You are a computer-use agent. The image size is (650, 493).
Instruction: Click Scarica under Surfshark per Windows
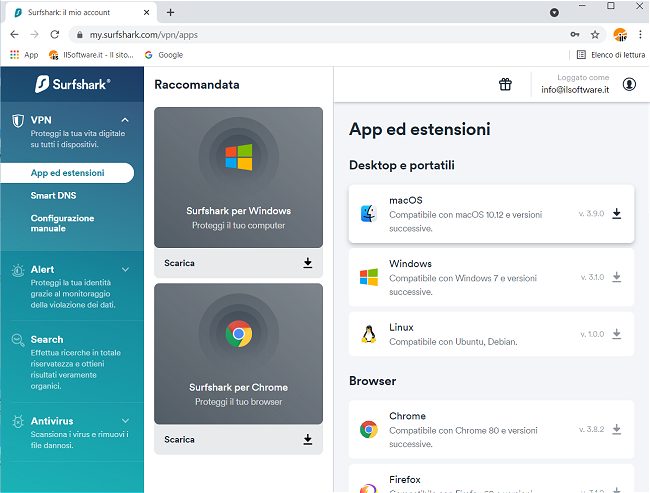179,263
